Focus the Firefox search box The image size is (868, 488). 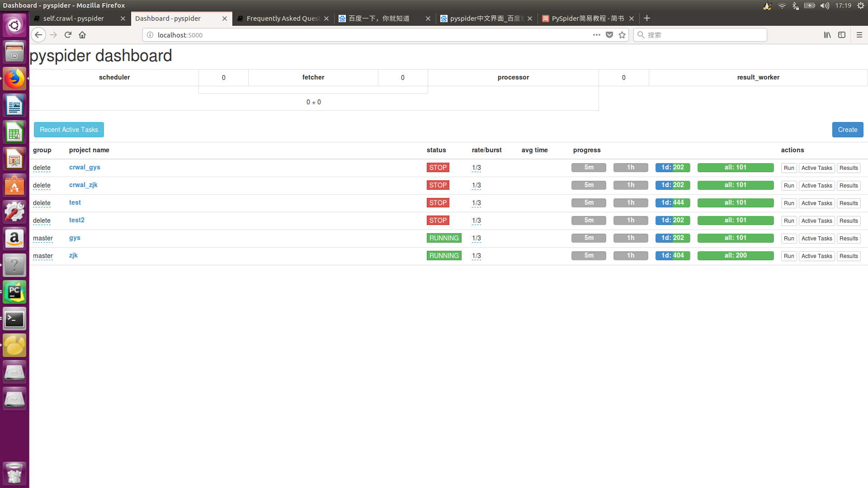pos(705,35)
